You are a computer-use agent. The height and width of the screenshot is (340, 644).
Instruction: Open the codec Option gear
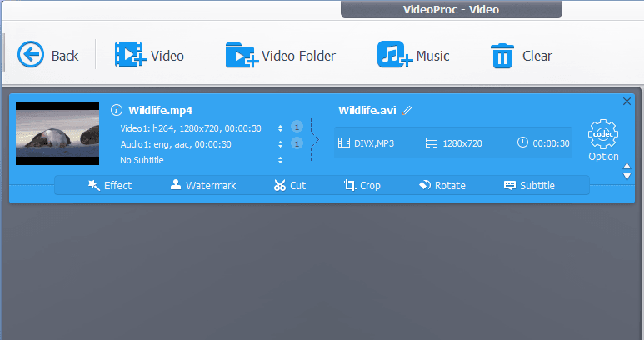tap(602, 139)
